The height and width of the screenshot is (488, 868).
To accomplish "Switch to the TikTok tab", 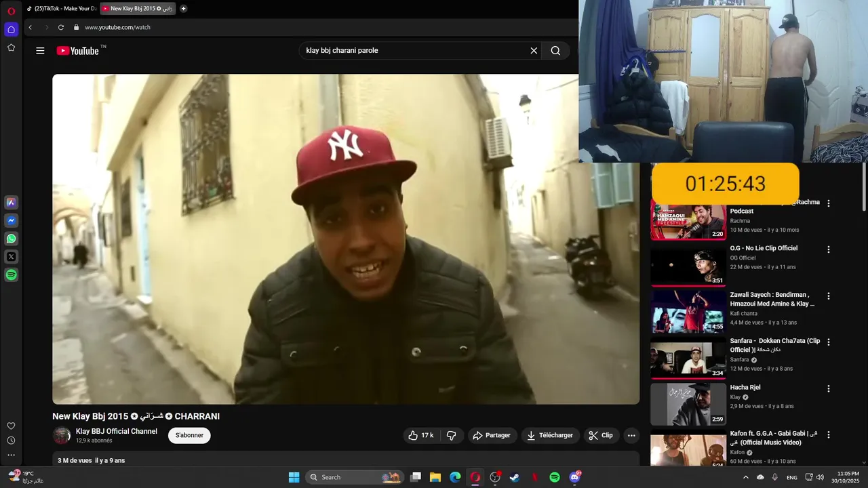I will pos(61,9).
